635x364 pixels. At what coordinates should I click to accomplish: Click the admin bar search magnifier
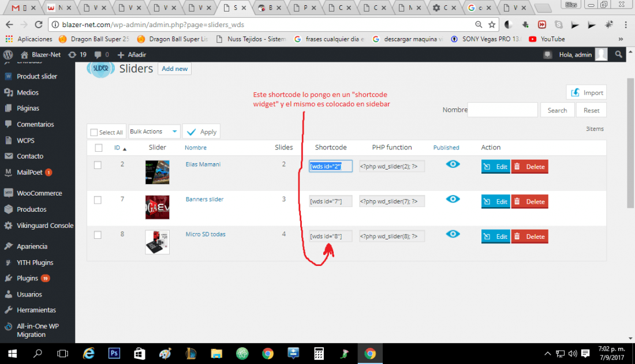coord(618,54)
